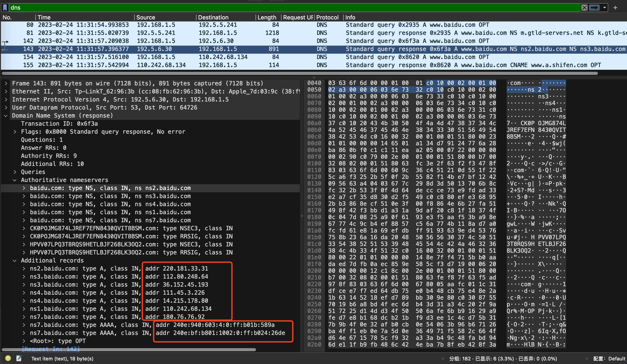Collapse the Domain Name System (response) node
Image resolution: width=627 pixels, height=364 pixels.
pyautogui.click(x=6, y=116)
